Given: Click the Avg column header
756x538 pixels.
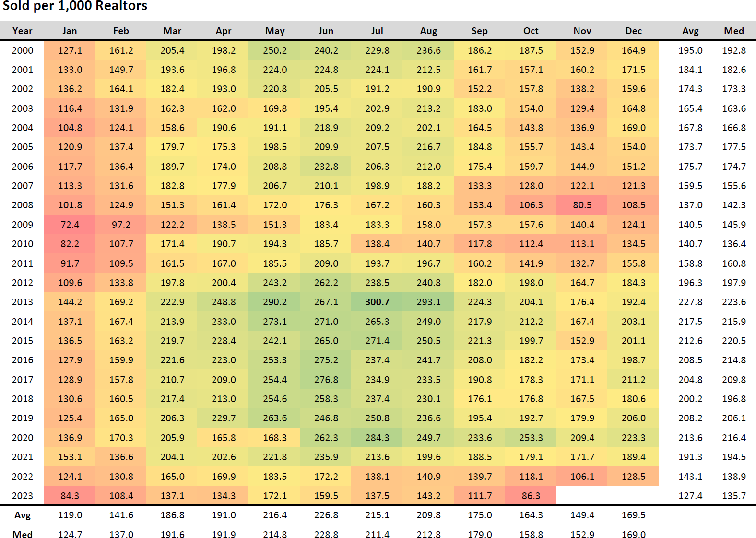Looking at the screenshot, I should [690, 31].
